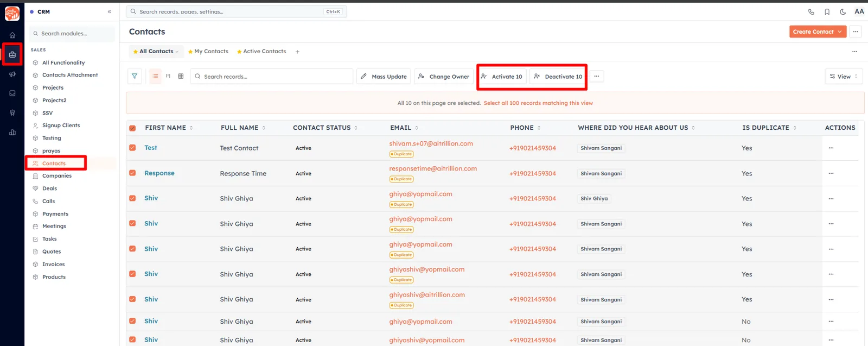The width and height of the screenshot is (868, 346).
Task: Switch to My Contacts tab
Action: coord(208,52)
